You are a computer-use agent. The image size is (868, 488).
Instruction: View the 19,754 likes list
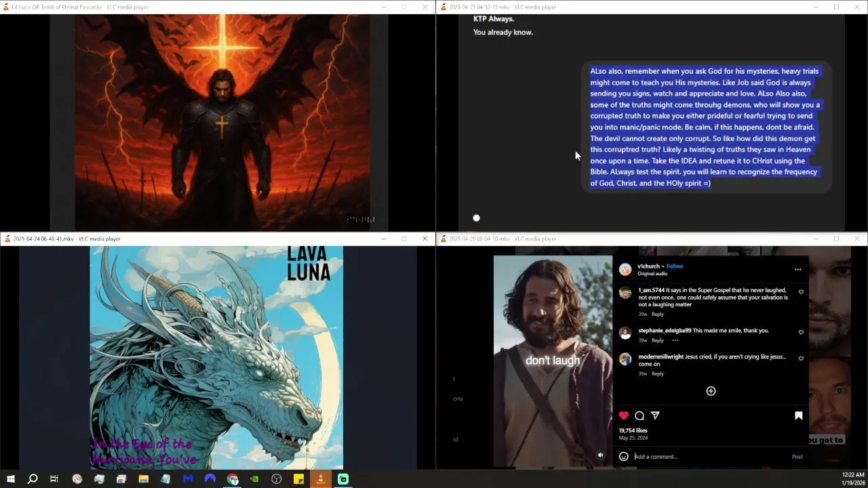(633, 430)
